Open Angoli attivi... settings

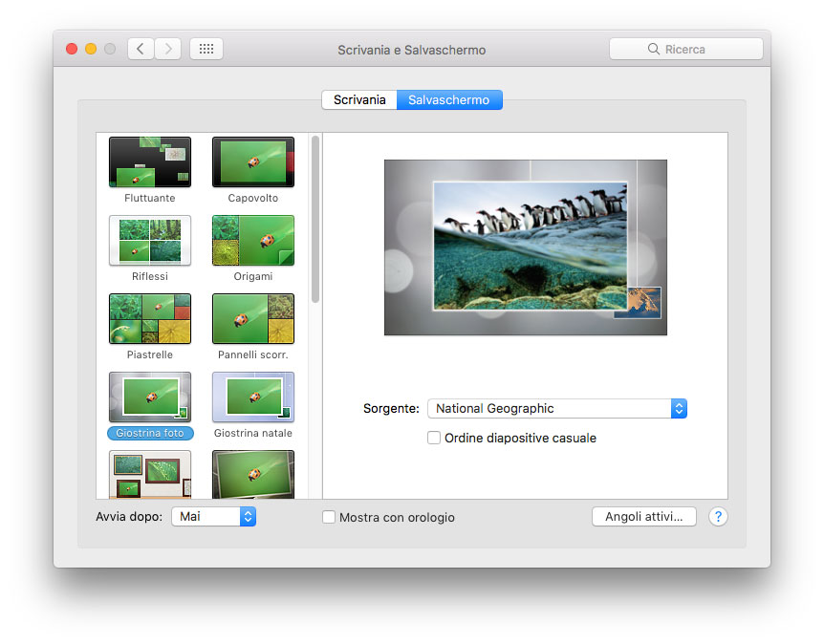(x=643, y=516)
